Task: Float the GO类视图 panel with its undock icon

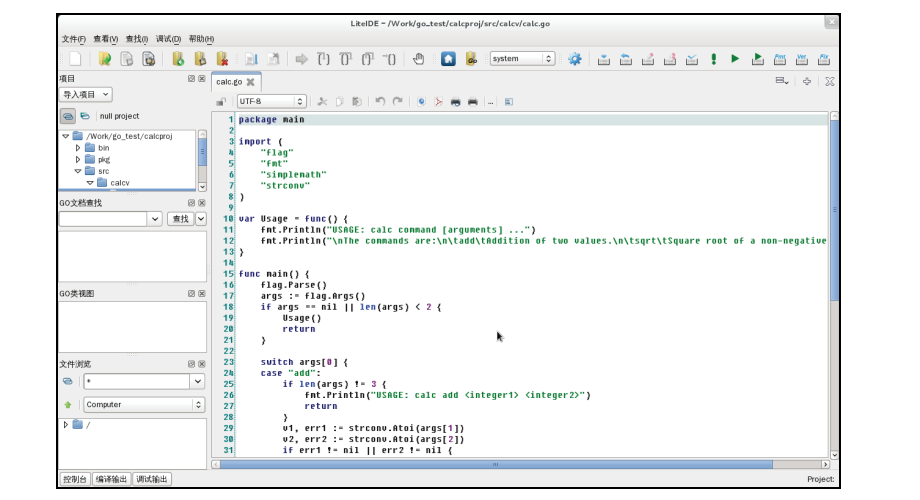Action: pos(191,293)
